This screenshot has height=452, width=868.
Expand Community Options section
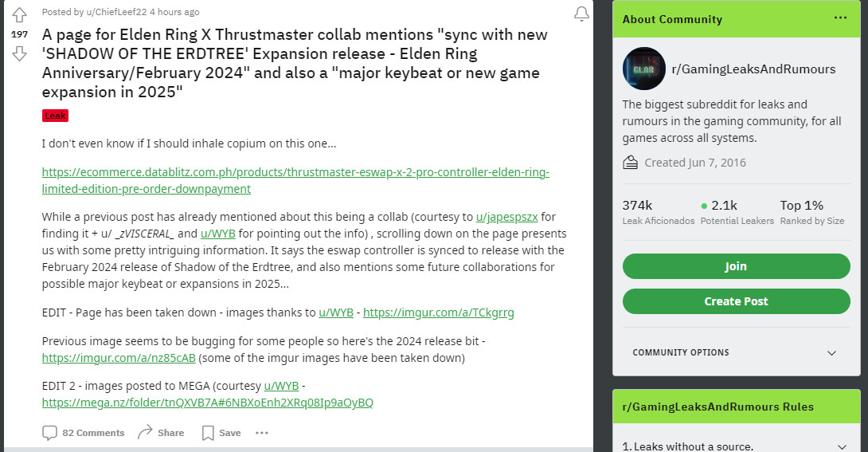click(x=832, y=352)
